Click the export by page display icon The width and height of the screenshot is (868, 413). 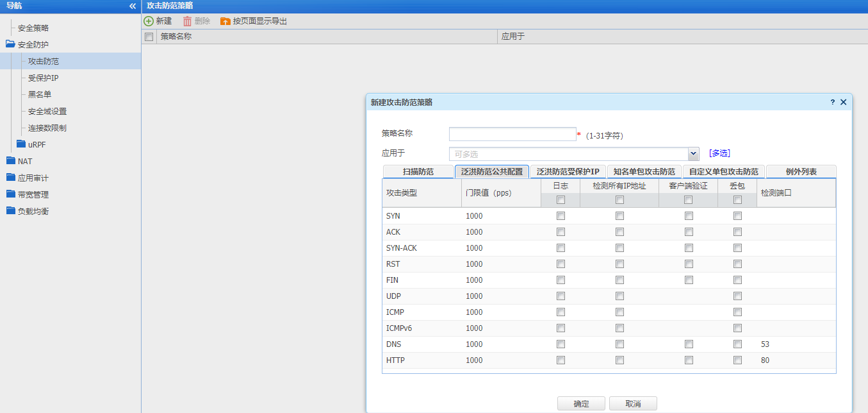[225, 21]
